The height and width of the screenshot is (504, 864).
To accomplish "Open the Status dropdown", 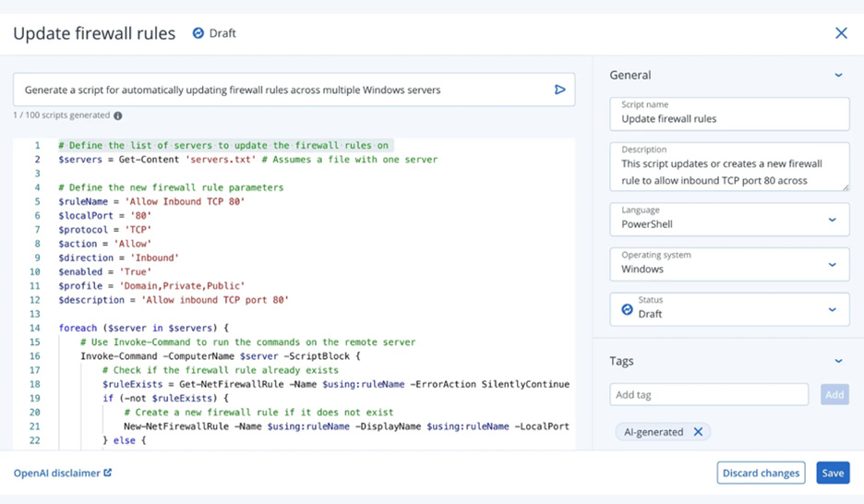I will click(729, 309).
